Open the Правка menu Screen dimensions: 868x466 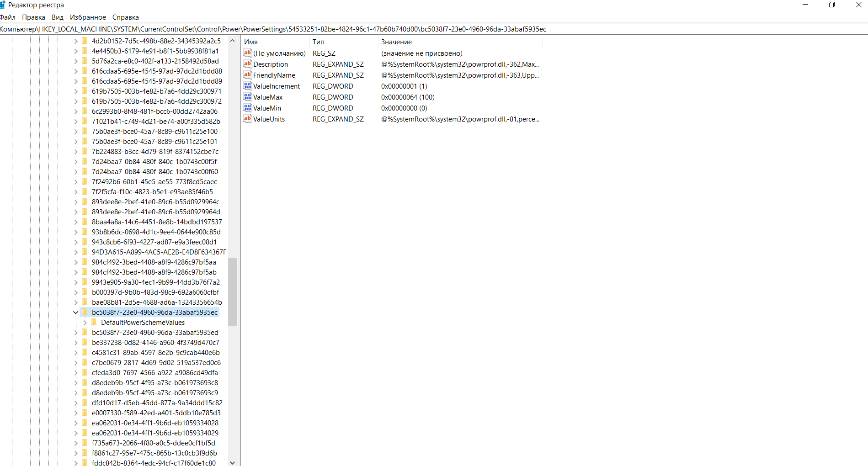pos(33,17)
